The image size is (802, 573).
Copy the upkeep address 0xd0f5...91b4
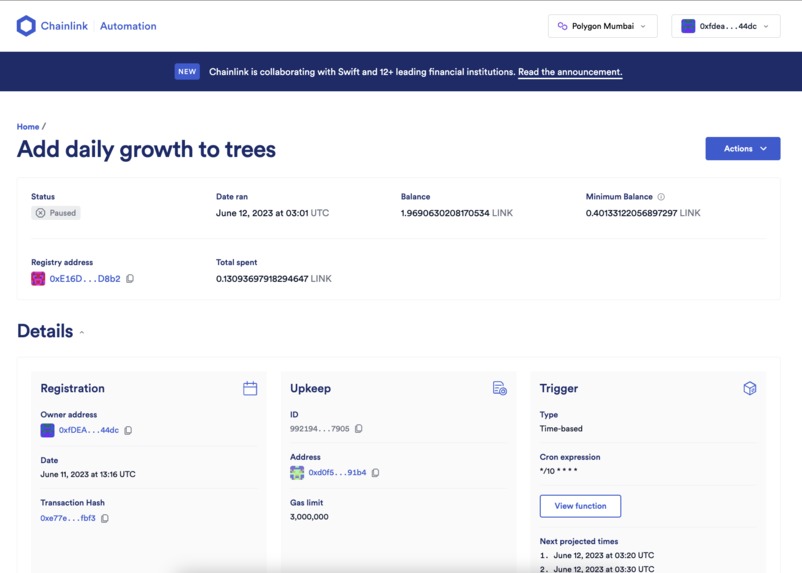coord(375,473)
